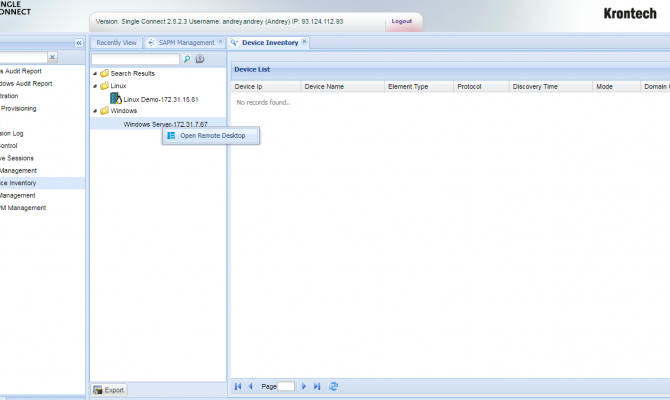Click the left menu filter text field

pos(23,57)
